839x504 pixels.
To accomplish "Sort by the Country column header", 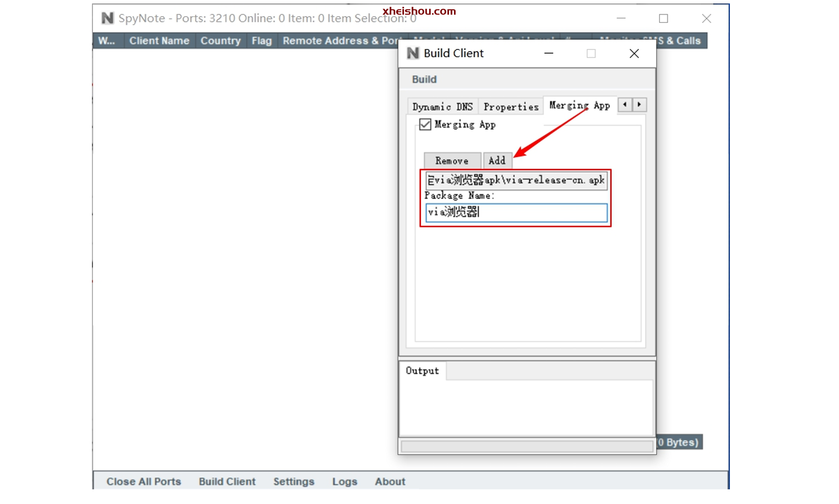I will [221, 41].
